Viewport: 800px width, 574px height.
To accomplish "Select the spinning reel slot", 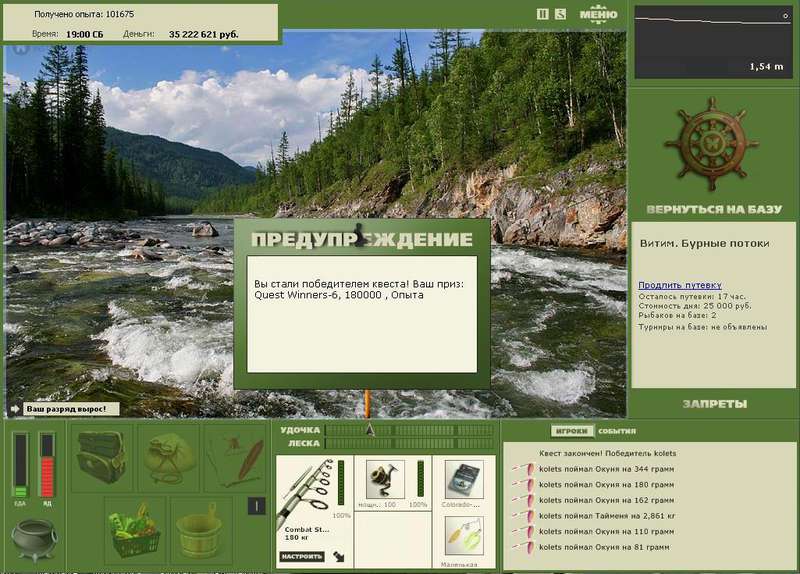I will point(385,479).
